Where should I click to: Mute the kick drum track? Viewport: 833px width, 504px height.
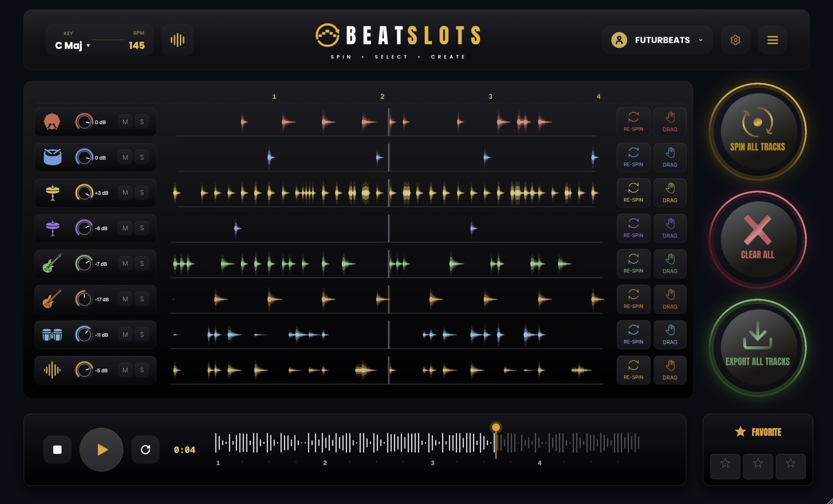pos(125,122)
